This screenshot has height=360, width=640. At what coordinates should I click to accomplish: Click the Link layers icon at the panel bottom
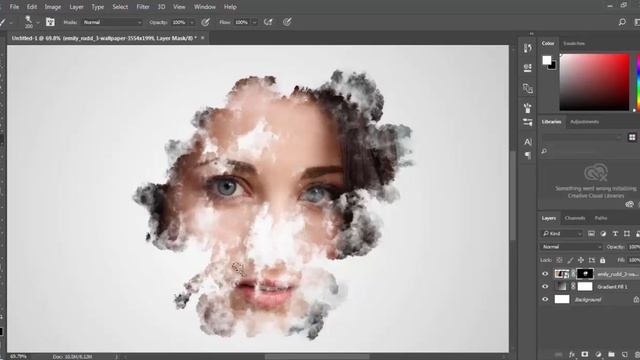pyautogui.click(x=559, y=354)
